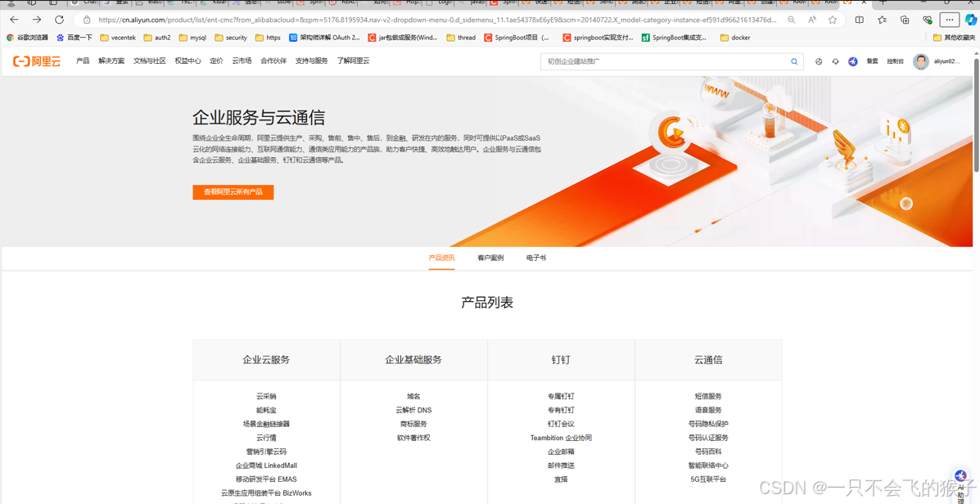
Task: Expand the mysql bookmark folder
Action: click(192, 38)
